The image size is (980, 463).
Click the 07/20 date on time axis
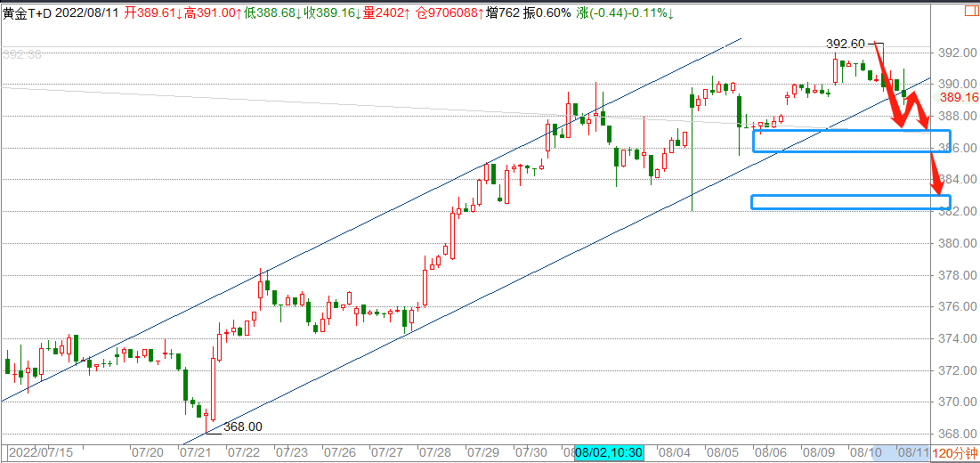pyautogui.click(x=148, y=451)
